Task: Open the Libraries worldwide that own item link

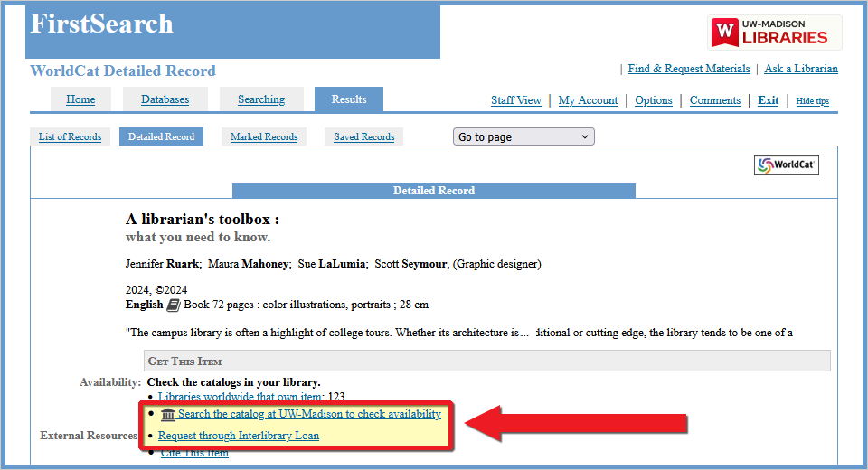Action: (x=241, y=397)
